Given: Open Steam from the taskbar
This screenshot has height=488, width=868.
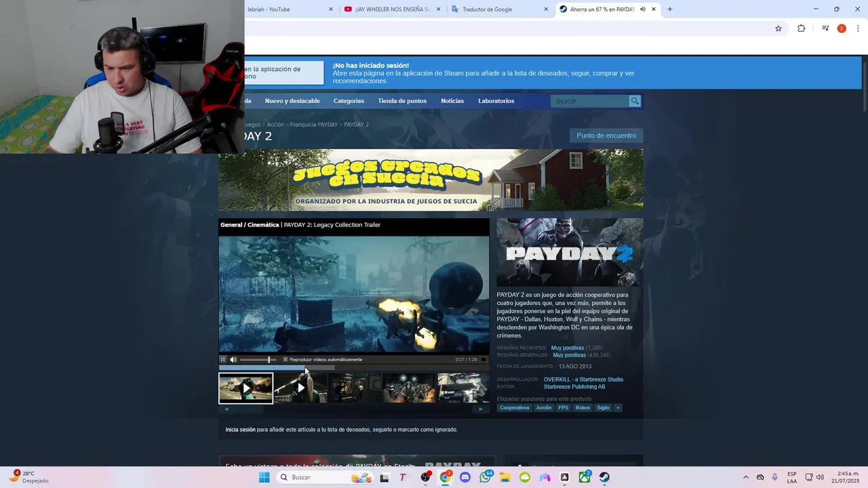Looking at the screenshot, I should point(604,477).
